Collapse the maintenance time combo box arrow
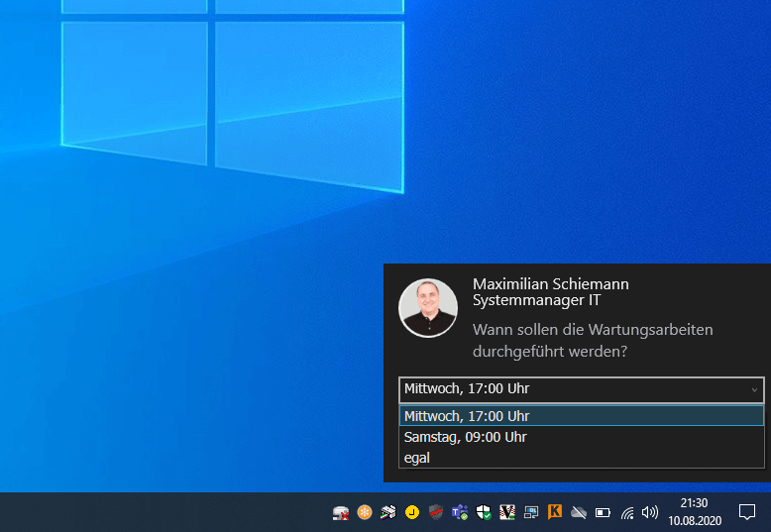The width and height of the screenshot is (771, 532). point(753,390)
